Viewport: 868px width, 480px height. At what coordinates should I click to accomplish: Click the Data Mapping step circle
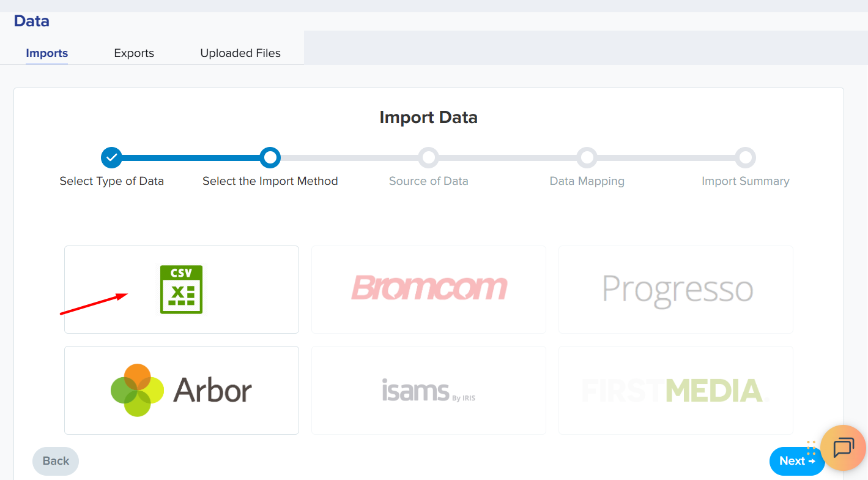(587, 157)
